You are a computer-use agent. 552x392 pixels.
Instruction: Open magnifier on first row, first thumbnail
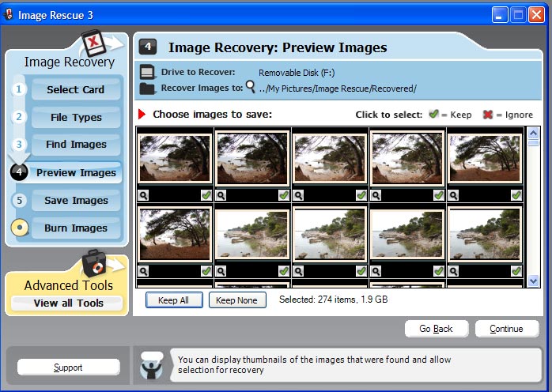[143, 195]
